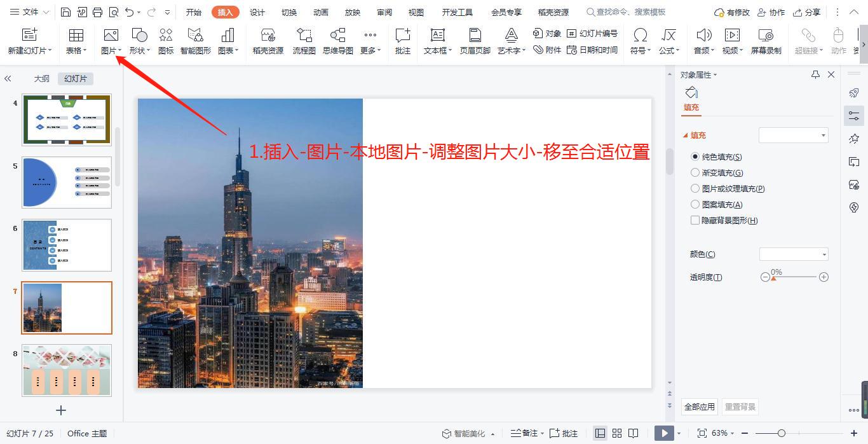Click 全部应用 apply to all button
The width and height of the screenshot is (868, 444).
coord(700,406)
